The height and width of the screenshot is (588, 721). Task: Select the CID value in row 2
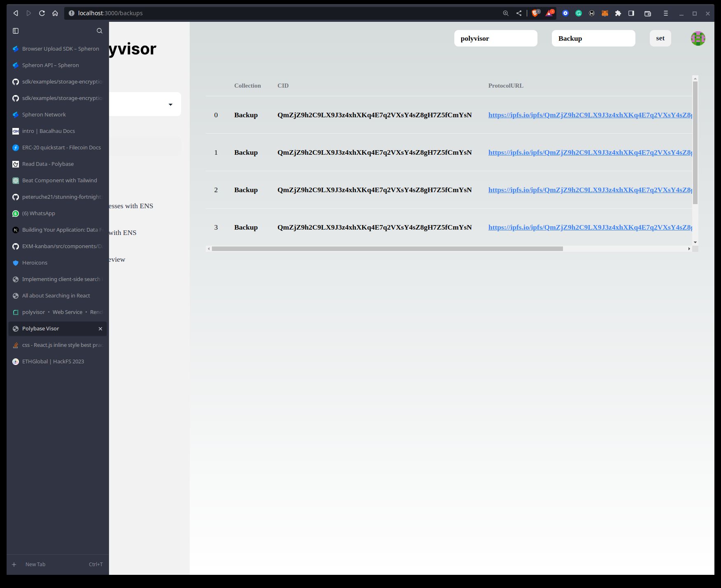(374, 190)
